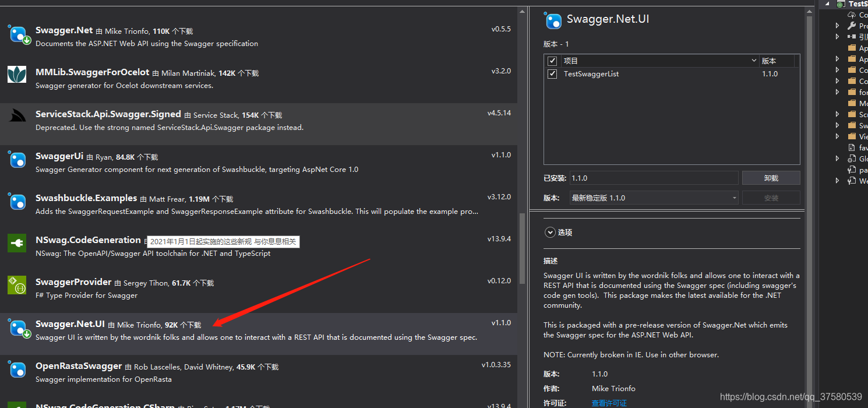
Task: Click the 版本 column header in project table
Action: 769,61
